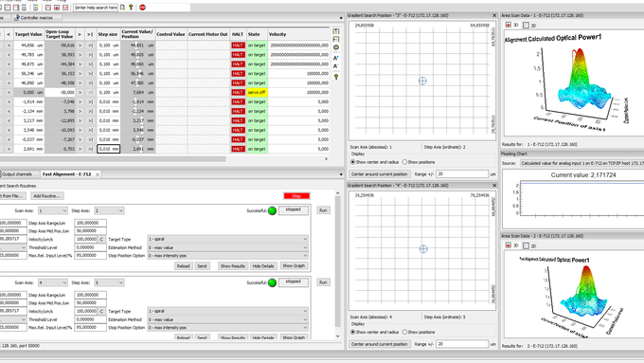This screenshot has width=644, height=363.
Task: Click the help search input field
Action: [96, 8]
